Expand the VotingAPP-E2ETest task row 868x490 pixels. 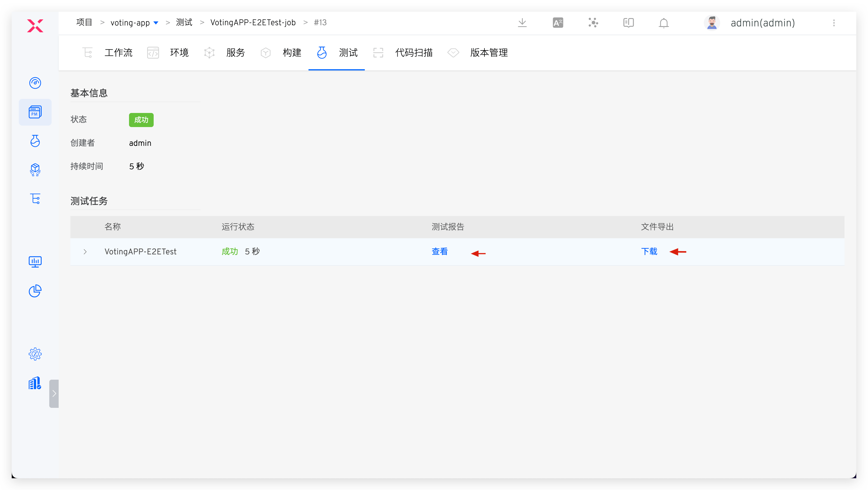click(85, 251)
